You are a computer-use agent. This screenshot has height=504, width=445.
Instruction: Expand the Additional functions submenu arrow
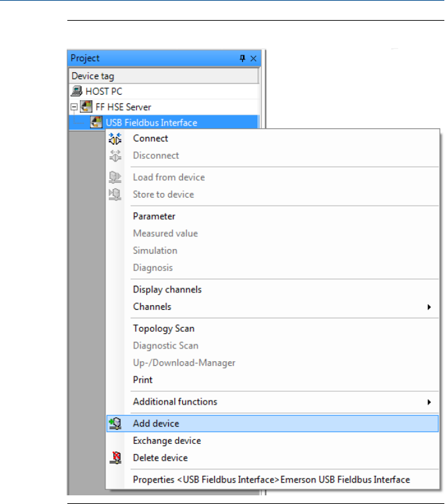pyautogui.click(x=428, y=402)
